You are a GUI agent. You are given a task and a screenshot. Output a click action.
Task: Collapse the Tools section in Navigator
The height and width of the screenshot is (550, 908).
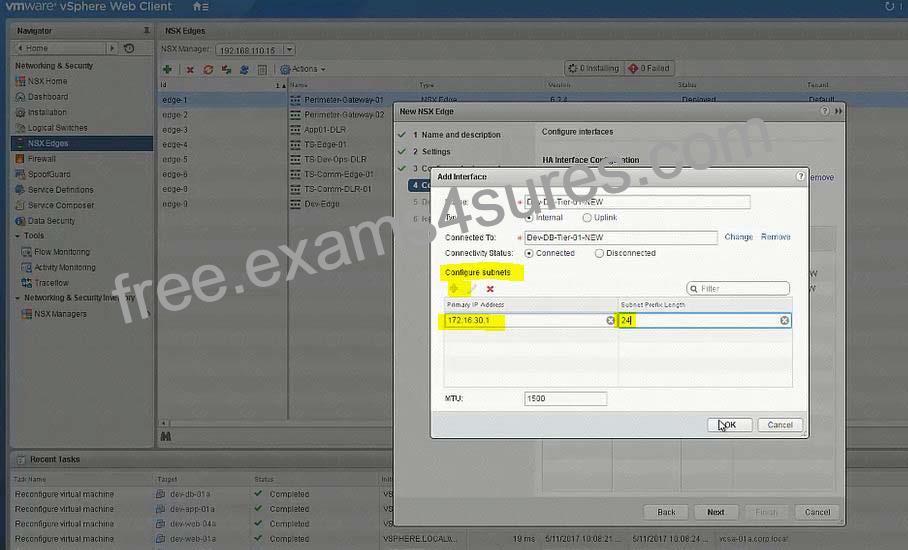[x=17, y=236]
